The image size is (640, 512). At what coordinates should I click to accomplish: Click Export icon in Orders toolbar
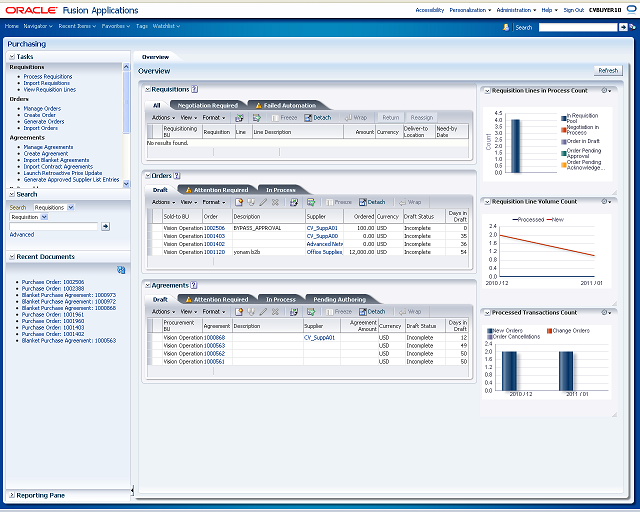pos(311,202)
